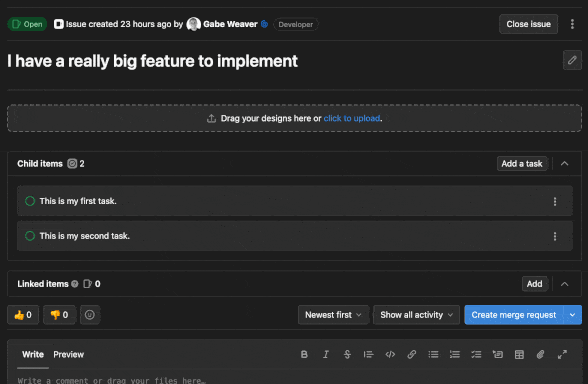Give thumbs up reaction
Viewport: 588px width, 384px height.
(23, 315)
